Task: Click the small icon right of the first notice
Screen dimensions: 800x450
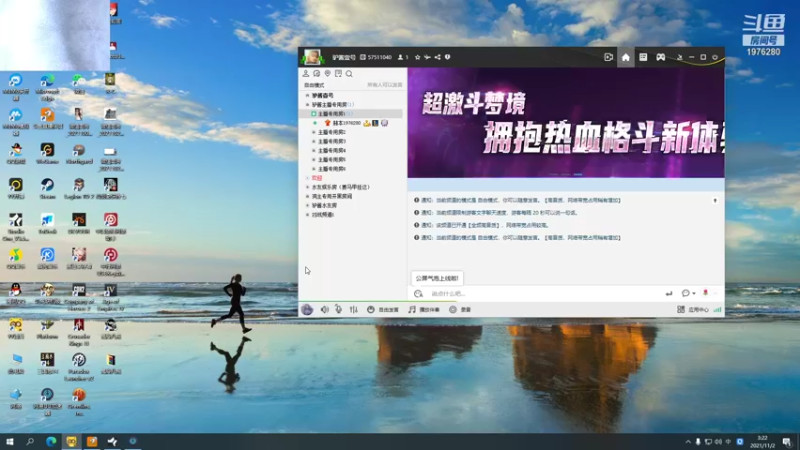Action: click(715, 201)
